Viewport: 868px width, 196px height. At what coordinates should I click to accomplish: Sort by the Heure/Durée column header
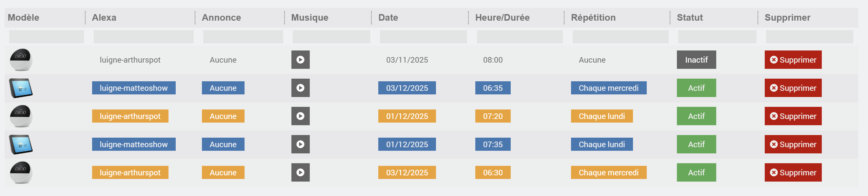coord(502,17)
